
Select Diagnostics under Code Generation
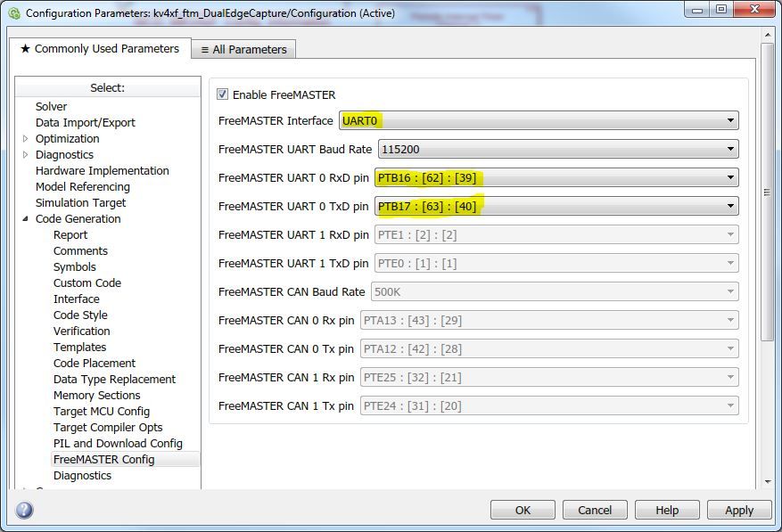pyautogui.click(x=82, y=476)
